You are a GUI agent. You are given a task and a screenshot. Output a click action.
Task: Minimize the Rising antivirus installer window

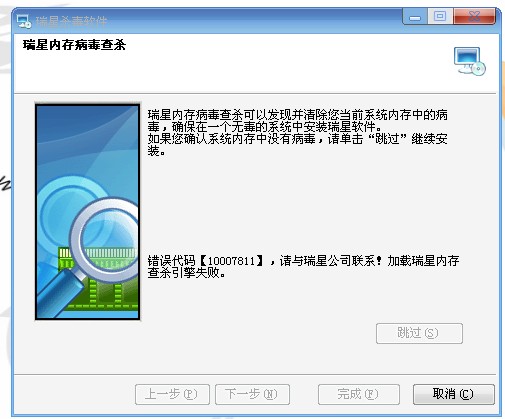coord(415,17)
